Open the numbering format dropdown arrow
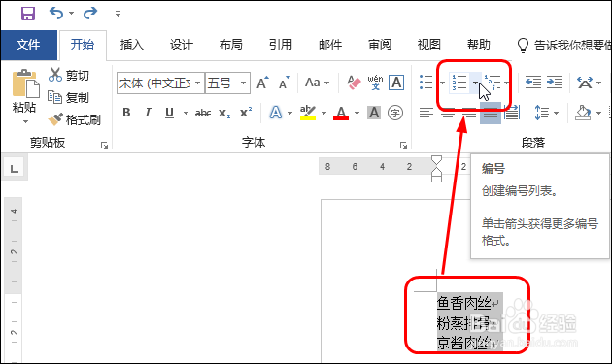The width and height of the screenshot is (612, 364). tap(475, 83)
